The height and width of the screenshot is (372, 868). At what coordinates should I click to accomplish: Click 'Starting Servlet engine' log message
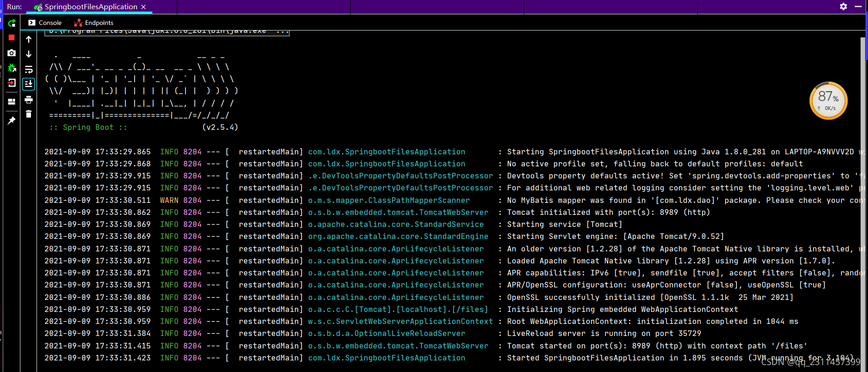(x=615, y=236)
